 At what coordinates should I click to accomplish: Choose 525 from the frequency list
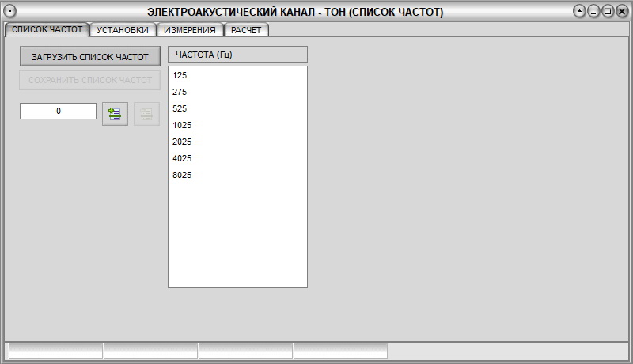pyautogui.click(x=180, y=108)
